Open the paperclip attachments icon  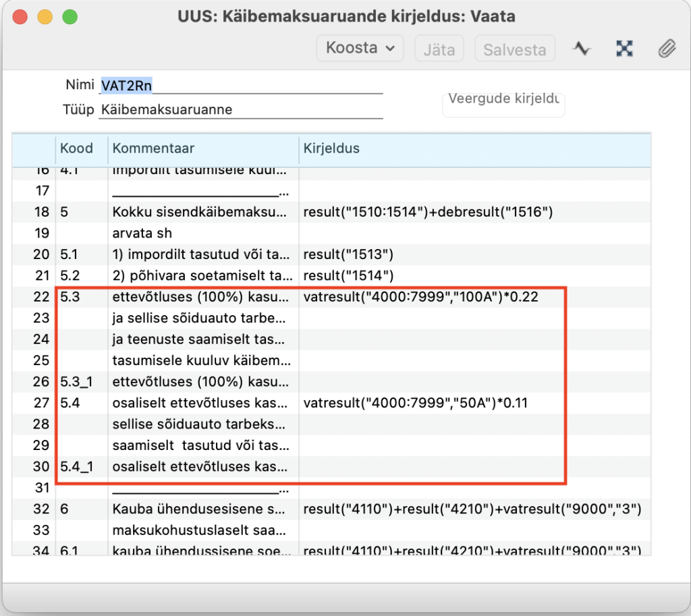click(x=667, y=49)
